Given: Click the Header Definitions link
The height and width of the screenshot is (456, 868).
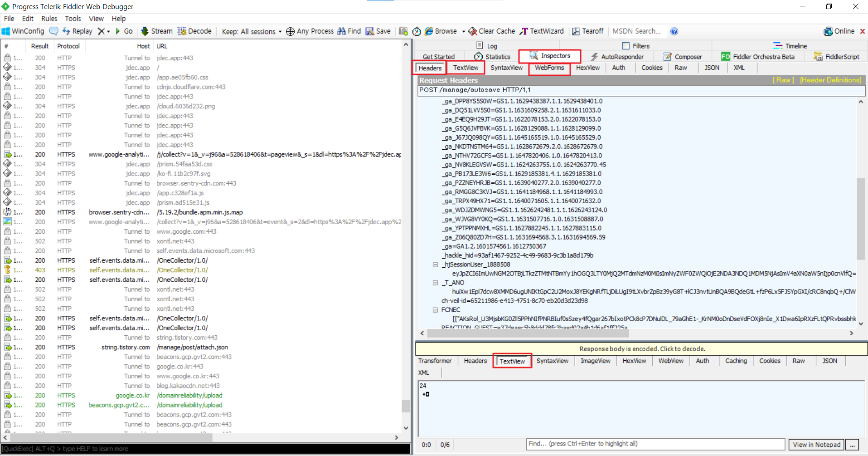Looking at the screenshot, I should [830, 80].
